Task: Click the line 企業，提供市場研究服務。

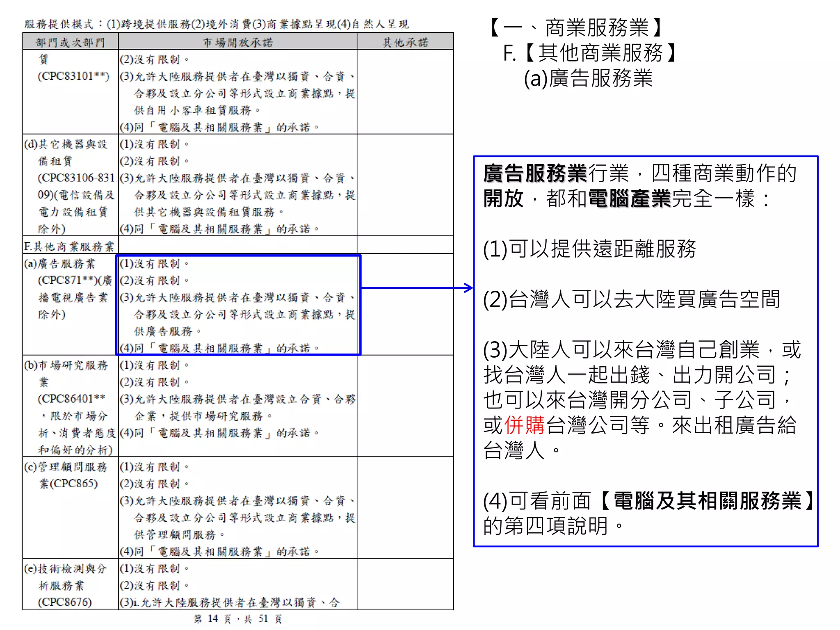Action: [203, 416]
